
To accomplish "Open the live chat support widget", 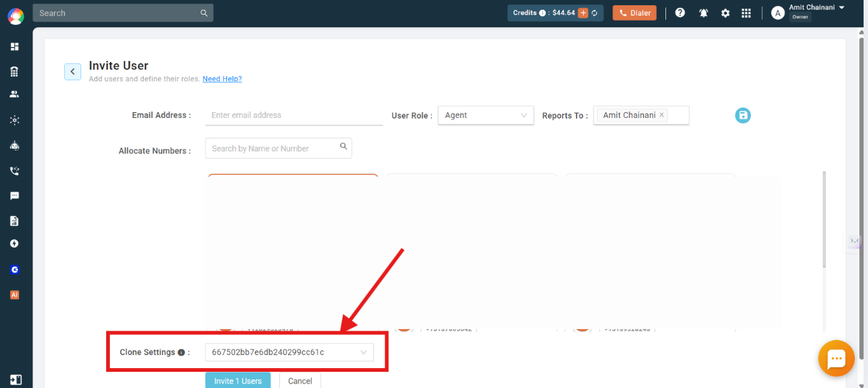I will pos(836,358).
